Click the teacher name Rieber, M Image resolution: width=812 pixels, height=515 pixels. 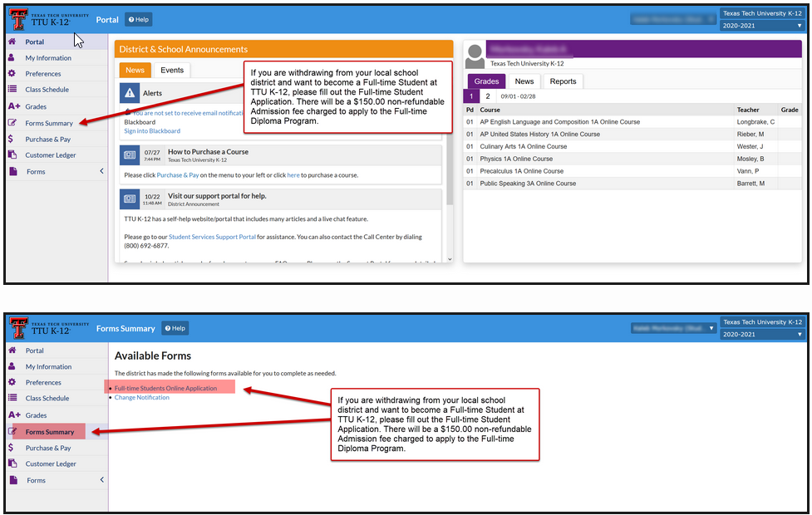coord(750,134)
